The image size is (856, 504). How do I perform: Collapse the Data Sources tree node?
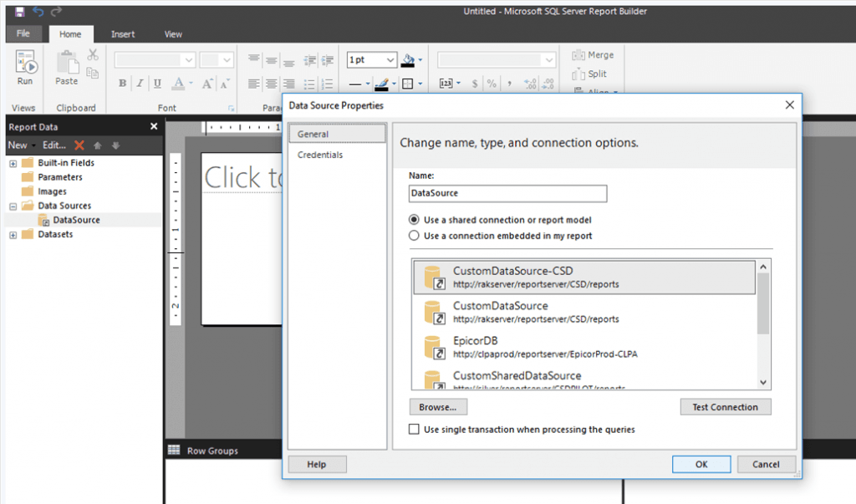tap(13, 206)
